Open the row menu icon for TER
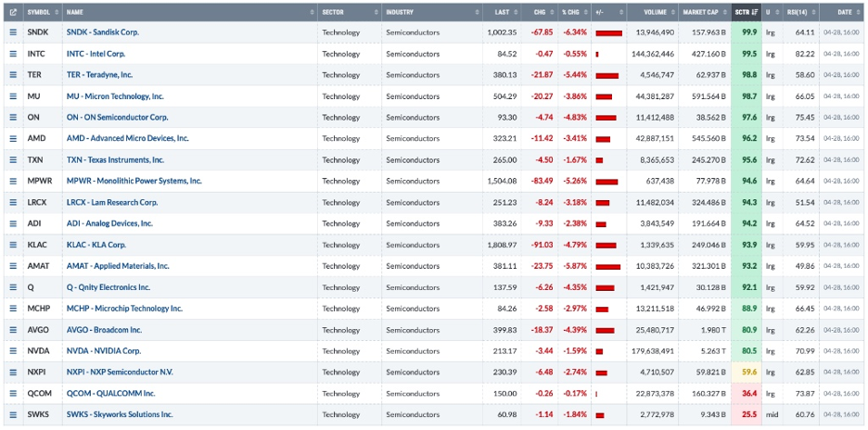Image resolution: width=868 pixels, height=430 pixels. pos(13,75)
